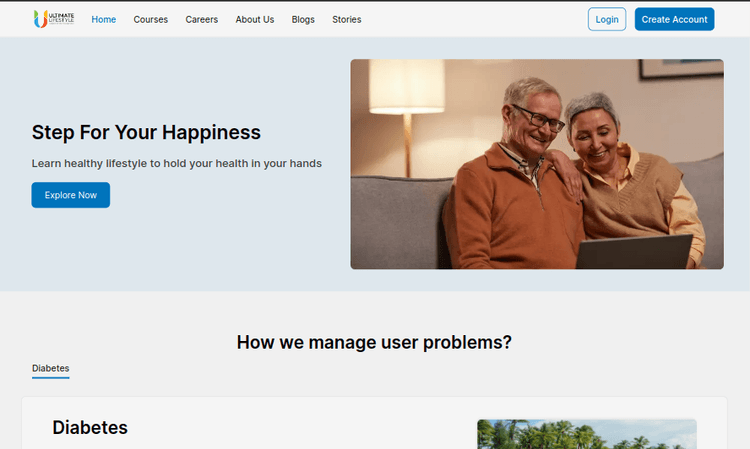Screen dimensions: 750x449
Task: Click the elderly couple hero image
Action: coord(537,164)
